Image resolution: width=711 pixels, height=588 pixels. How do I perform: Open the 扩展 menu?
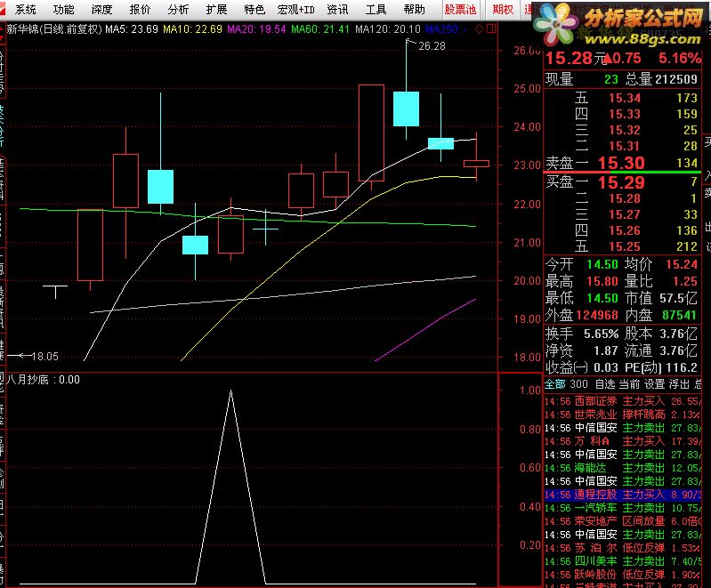click(216, 9)
